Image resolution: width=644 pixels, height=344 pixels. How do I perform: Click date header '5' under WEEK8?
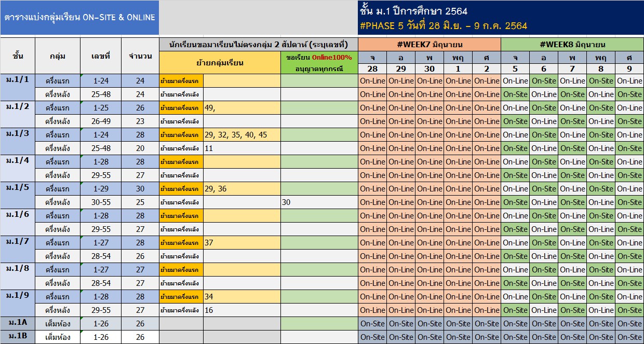515,69
